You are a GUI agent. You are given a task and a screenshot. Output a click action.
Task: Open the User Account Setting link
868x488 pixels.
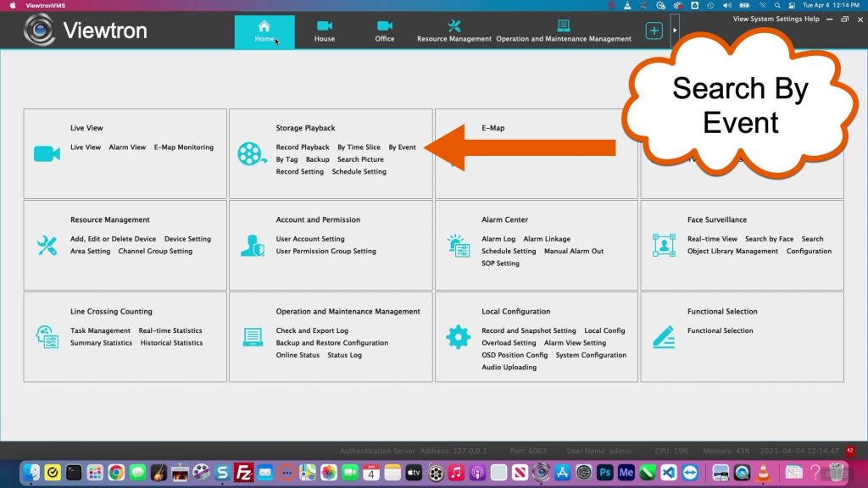310,239
